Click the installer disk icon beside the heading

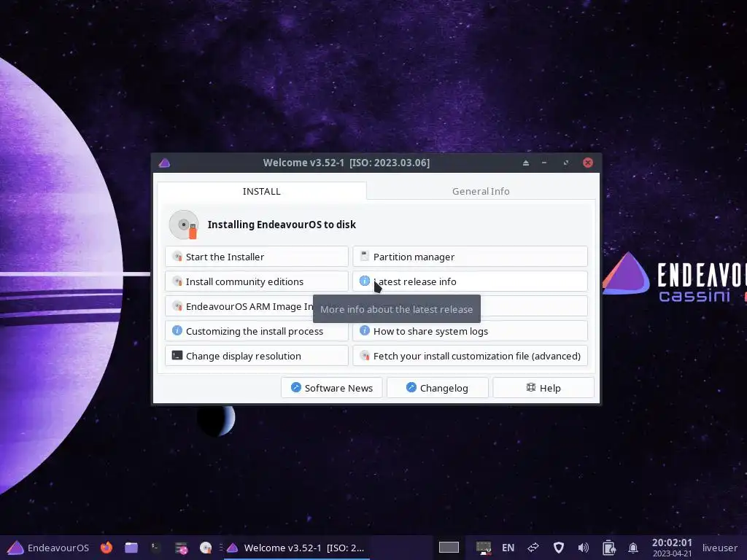184,225
